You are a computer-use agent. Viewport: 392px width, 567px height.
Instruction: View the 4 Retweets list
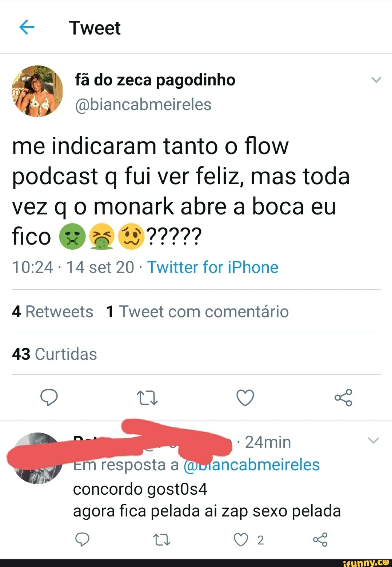pos(53,311)
